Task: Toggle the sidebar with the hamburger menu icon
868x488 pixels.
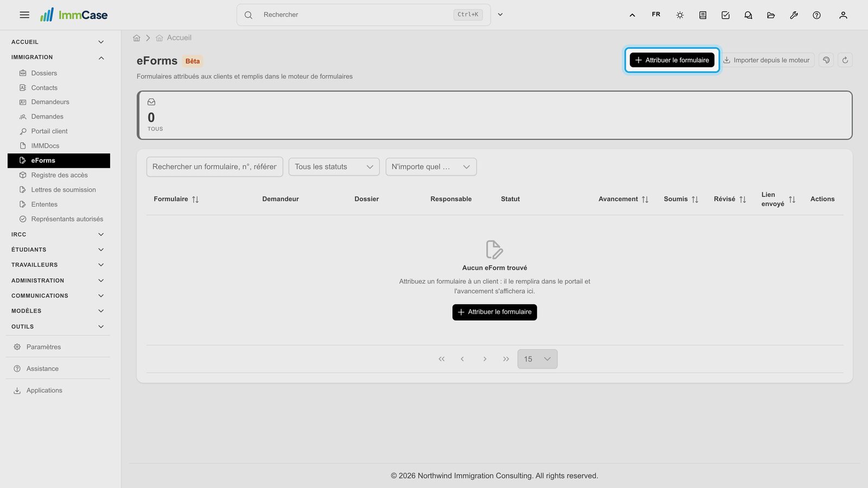Action: coord(24,15)
